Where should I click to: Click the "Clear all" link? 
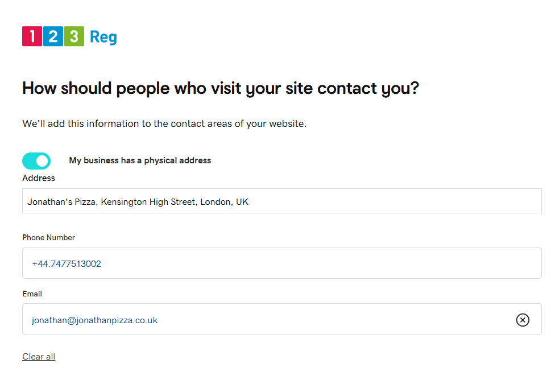click(x=39, y=357)
